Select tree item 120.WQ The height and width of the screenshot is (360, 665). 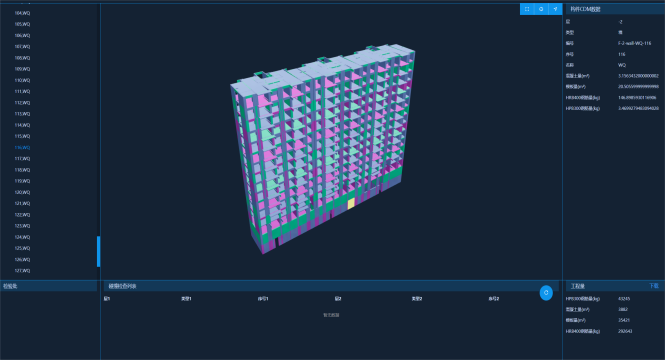tap(22, 192)
